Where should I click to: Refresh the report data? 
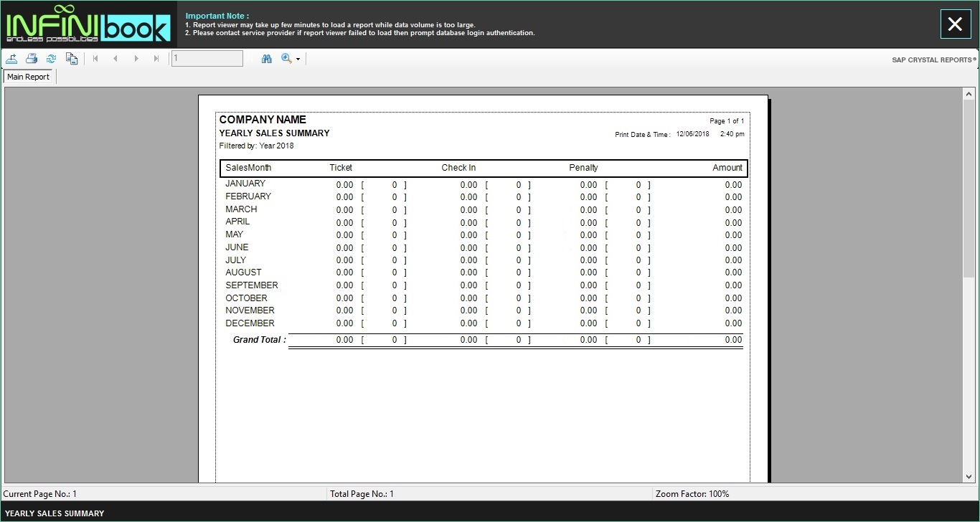[52, 59]
